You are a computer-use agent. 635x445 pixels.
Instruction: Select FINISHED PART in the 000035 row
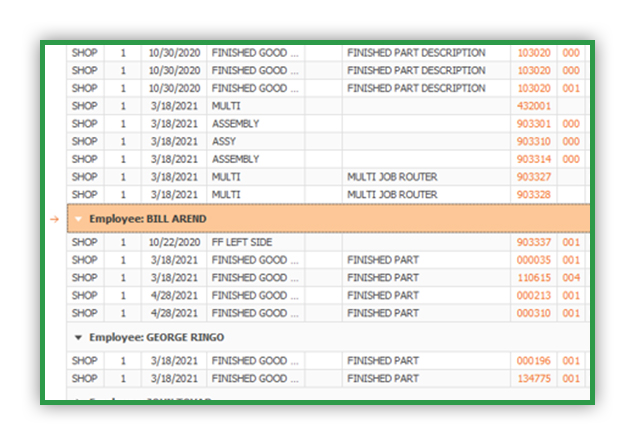[x=426, y=260]
